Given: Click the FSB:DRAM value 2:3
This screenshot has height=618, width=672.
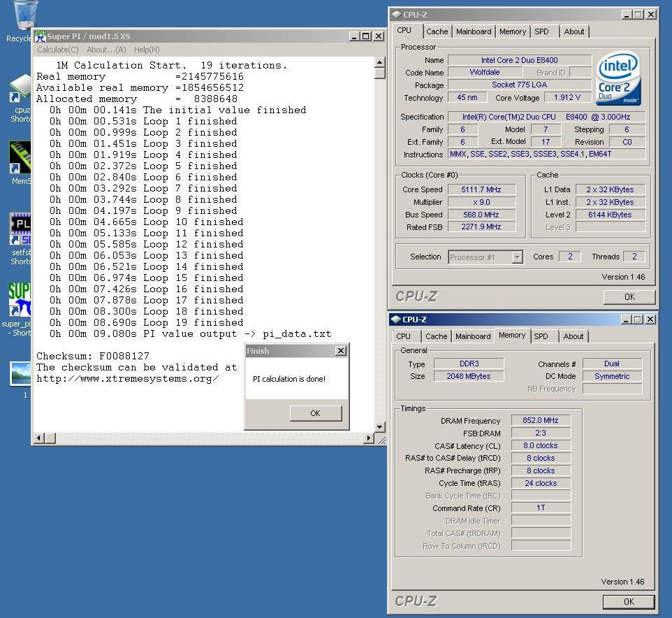Looking at the screenshot, I should (x=541, y=433).
